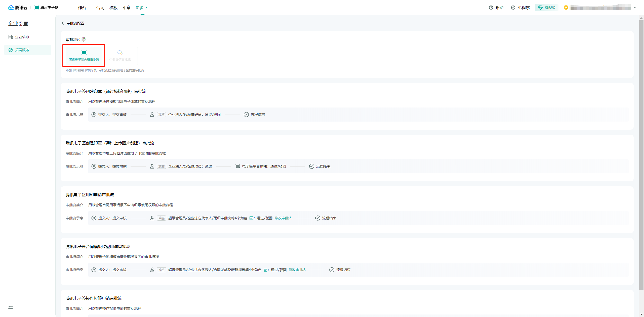The image size is (644, 317).
Task: Click submitter icon in 上传图片创建 flow
Action: coord(94,166)
